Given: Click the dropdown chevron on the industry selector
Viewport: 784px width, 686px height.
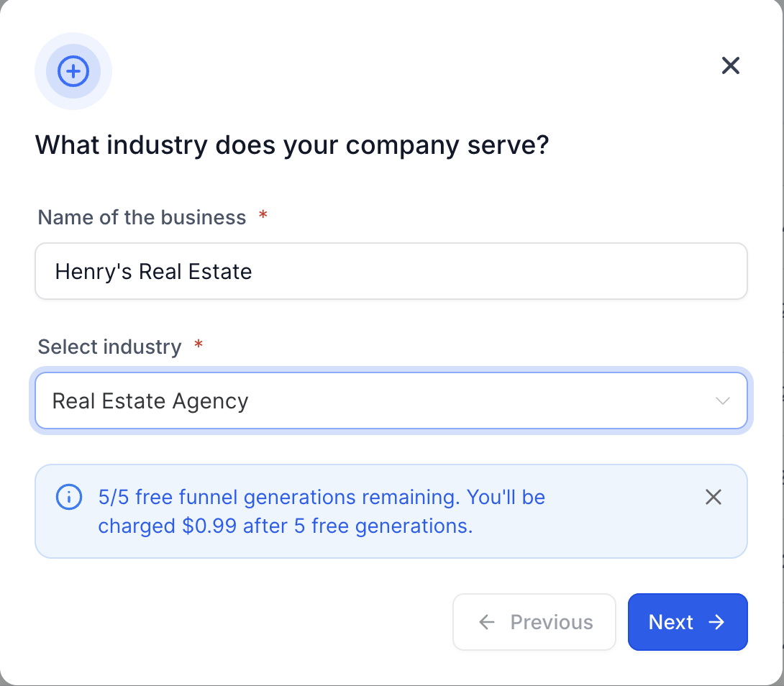Looking at the screenshot, I should [723, 401].
